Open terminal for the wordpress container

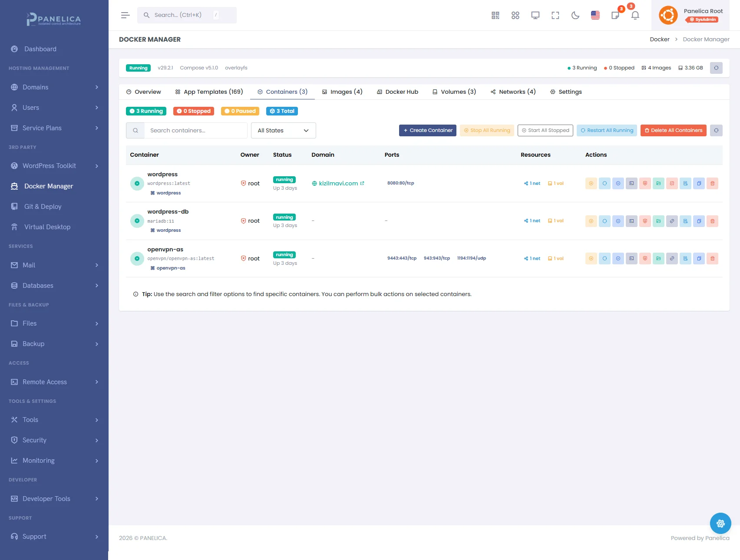pos(631,183)
